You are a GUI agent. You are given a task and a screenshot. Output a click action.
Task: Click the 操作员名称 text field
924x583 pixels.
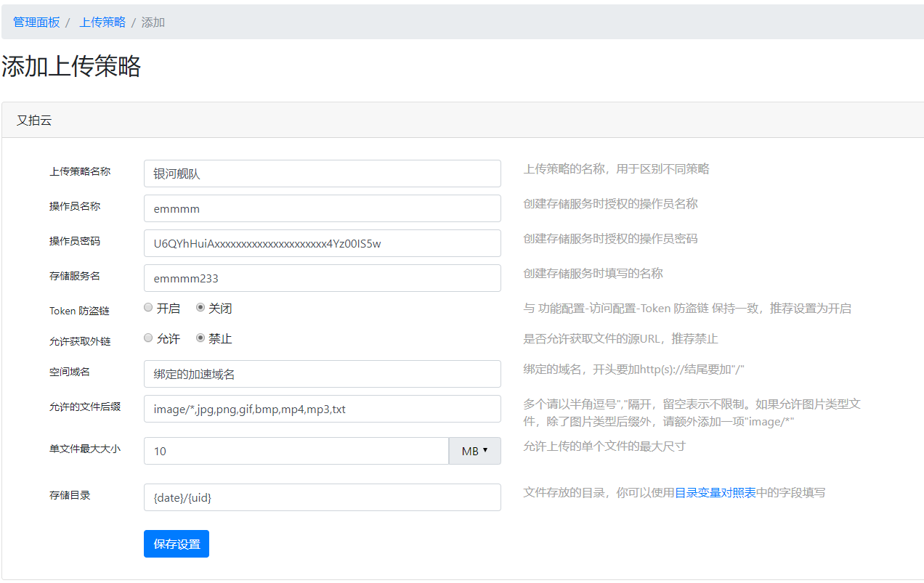point(322,208)
